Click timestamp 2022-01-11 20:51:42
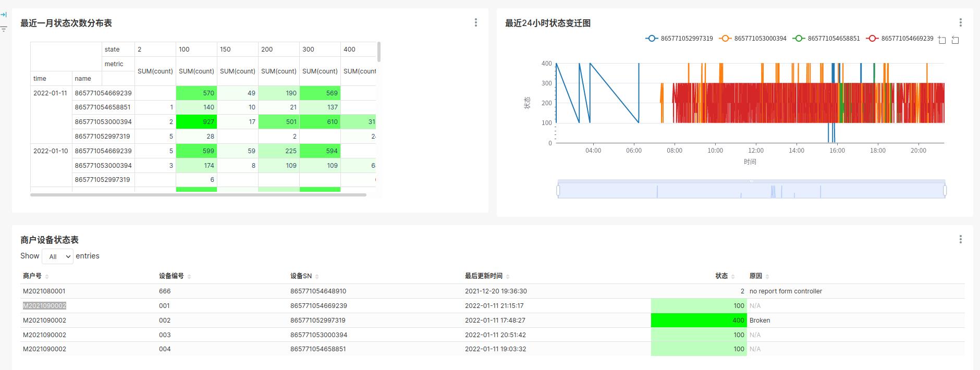 [x=495, y=335]
